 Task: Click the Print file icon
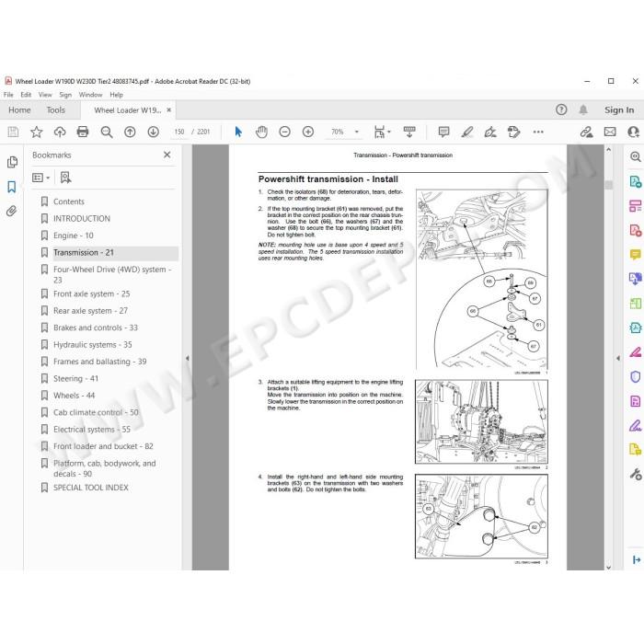click(83, 132)
